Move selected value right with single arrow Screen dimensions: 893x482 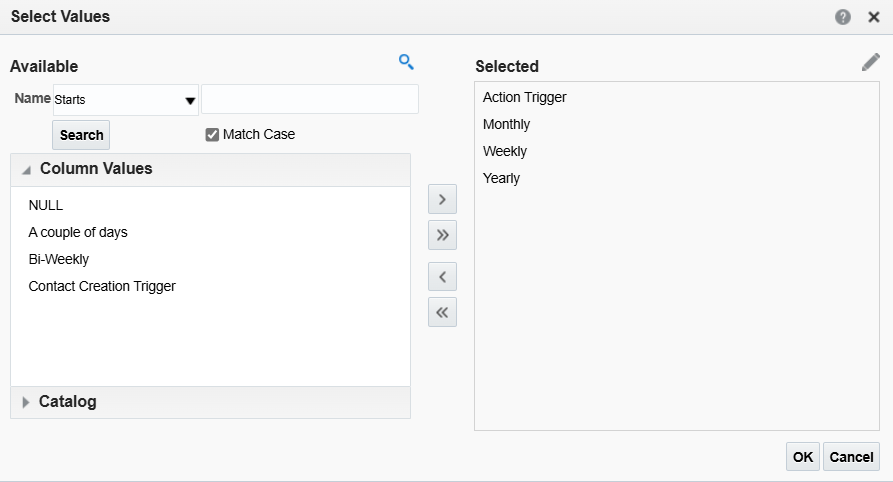coord(443,199)
